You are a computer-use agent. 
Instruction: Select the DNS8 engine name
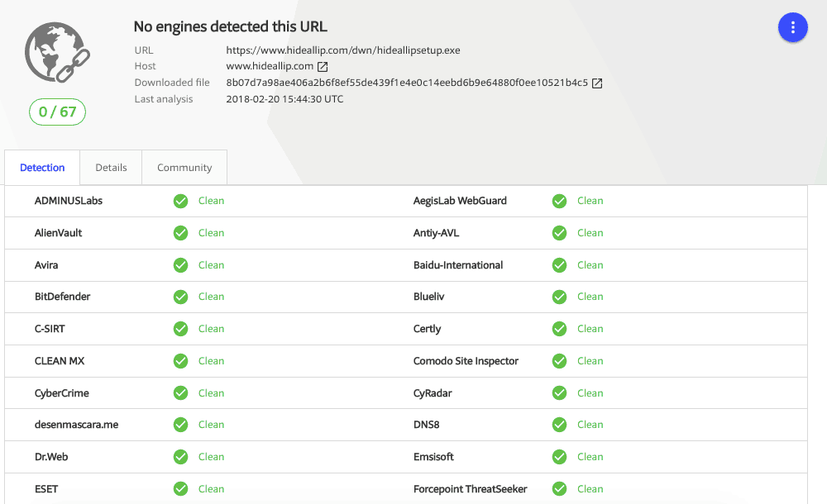(426, 425)
